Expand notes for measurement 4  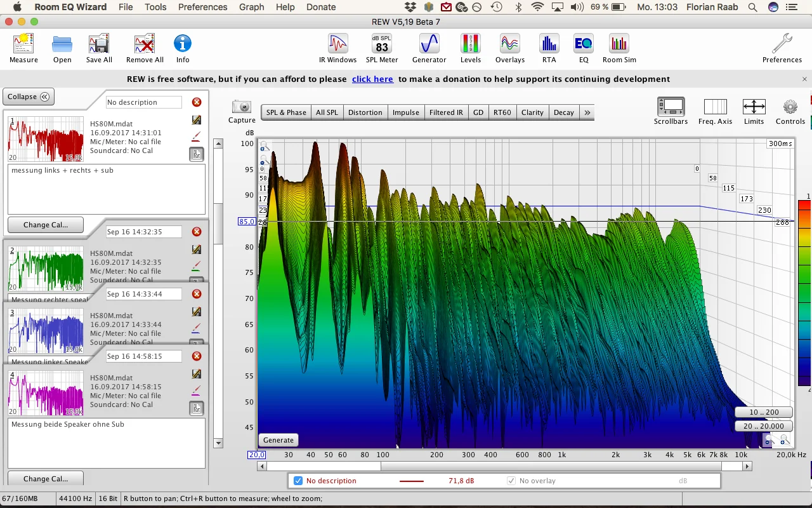pos(197,408)
